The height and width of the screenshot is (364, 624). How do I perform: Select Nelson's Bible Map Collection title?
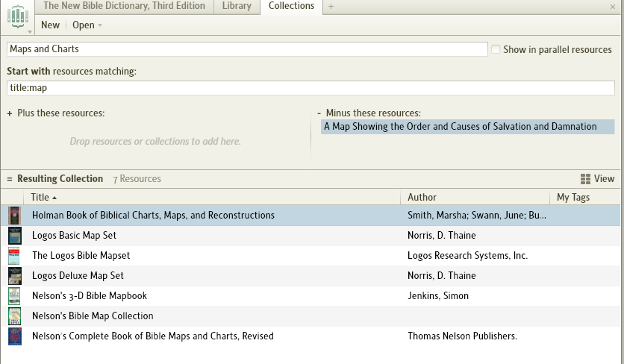coord(93,316)
